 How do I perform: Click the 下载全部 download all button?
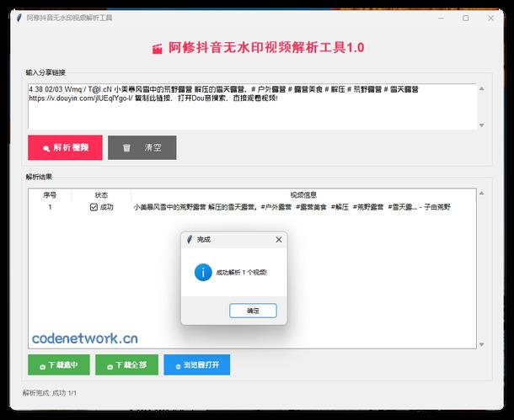[127, 364]
